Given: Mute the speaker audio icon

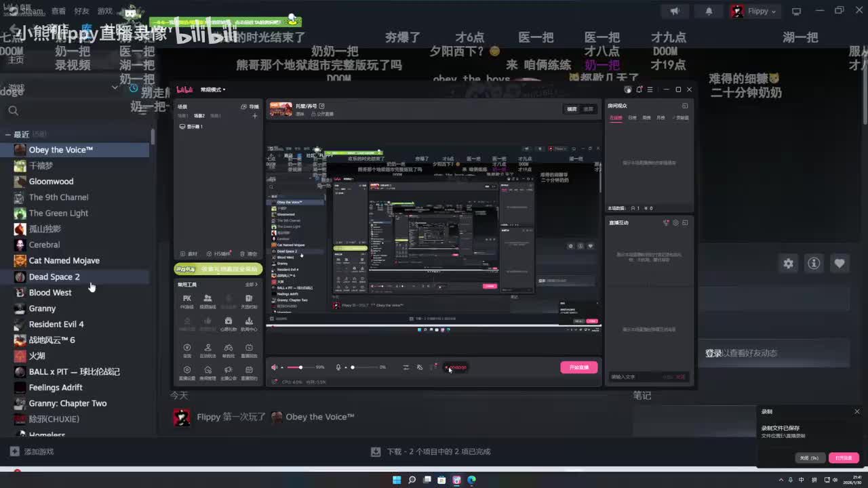Looking at the screenshot, I should coord(275,367).
